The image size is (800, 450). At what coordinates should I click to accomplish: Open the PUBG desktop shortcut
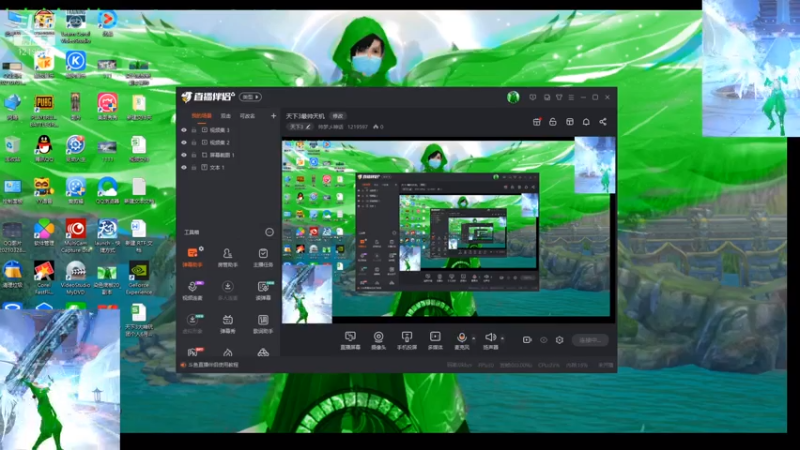click(x=44, y=110)
